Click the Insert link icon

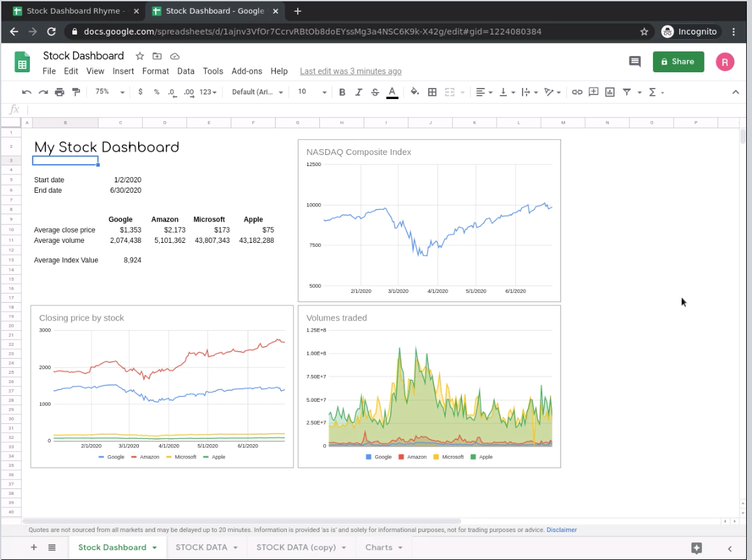tap(577, 92)
